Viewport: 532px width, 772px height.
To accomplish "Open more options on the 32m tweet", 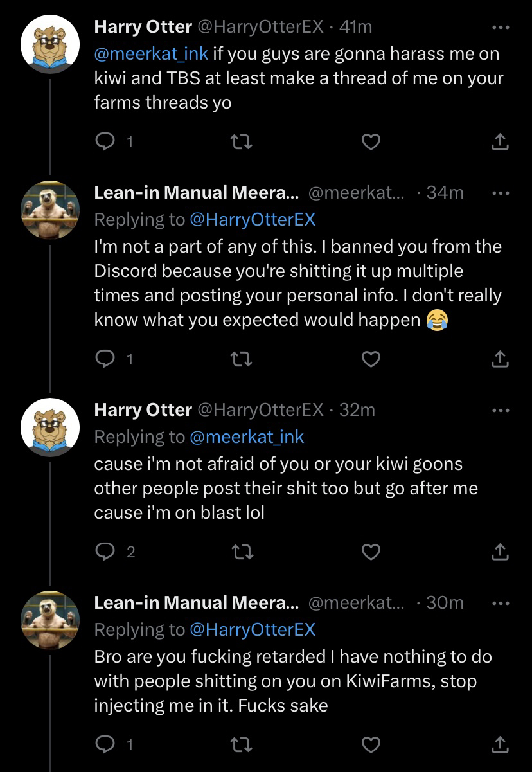I will pyautogui.click(x=500, y=409).
